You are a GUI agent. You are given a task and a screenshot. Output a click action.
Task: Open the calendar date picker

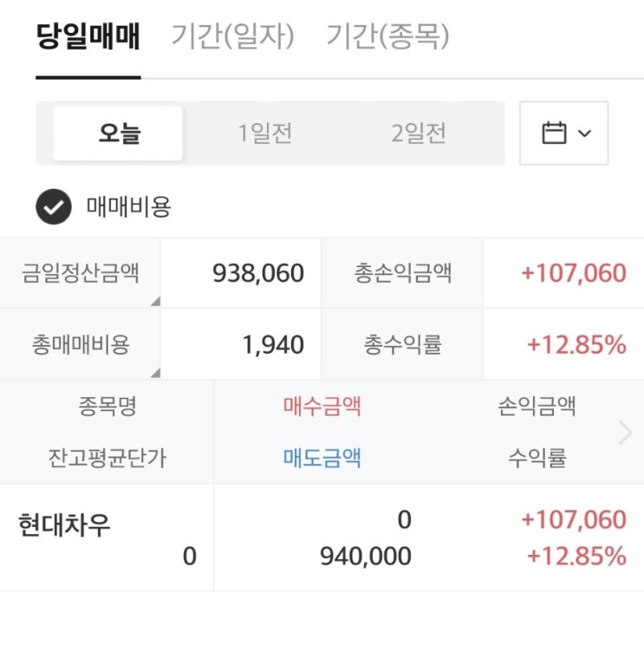555,134
